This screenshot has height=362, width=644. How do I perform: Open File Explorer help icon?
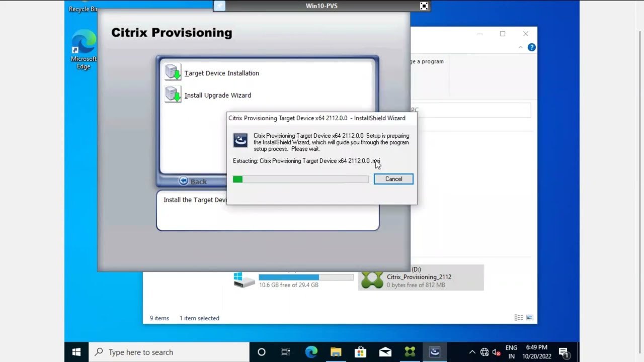531,47
